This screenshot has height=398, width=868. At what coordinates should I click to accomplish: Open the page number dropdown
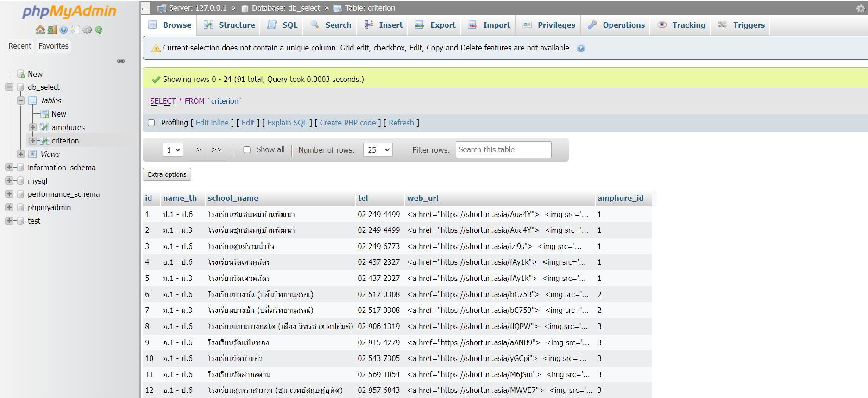point(173,149)
